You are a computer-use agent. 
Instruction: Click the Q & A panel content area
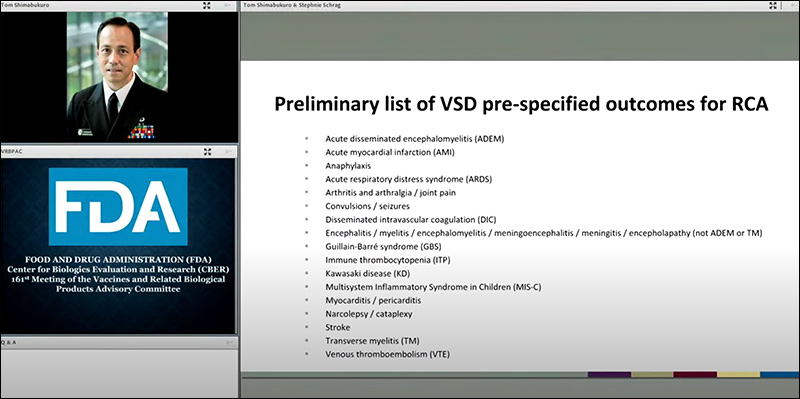pyautogui.click(x=119, y=372)
